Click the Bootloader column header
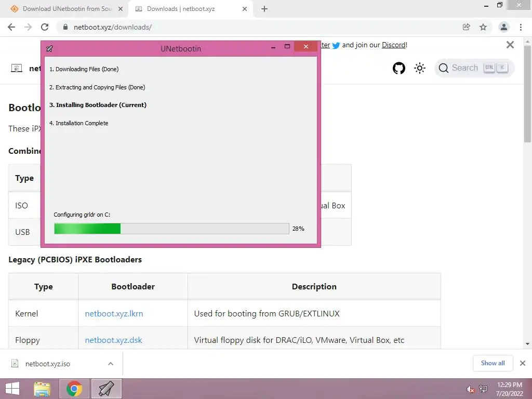Image resolution: width=532 pixels, height=399 pixels. coord(133,287)
